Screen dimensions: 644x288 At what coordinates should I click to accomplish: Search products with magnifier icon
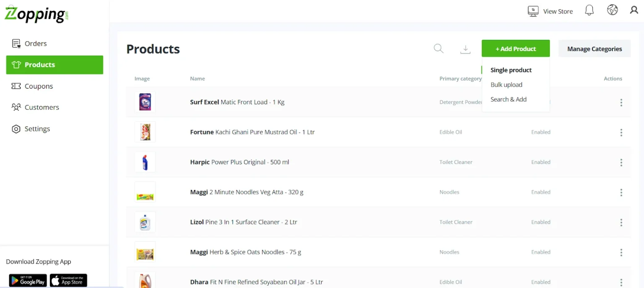[439, 49]
